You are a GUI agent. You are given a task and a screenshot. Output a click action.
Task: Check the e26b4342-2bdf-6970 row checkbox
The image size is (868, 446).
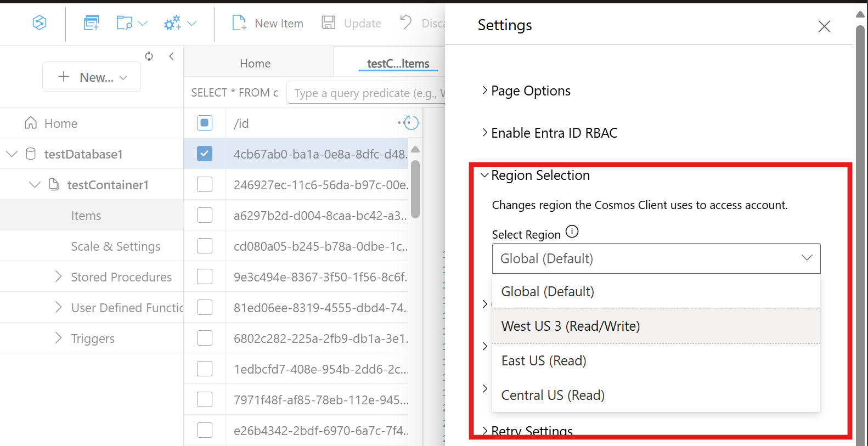(x=205, y=430)
